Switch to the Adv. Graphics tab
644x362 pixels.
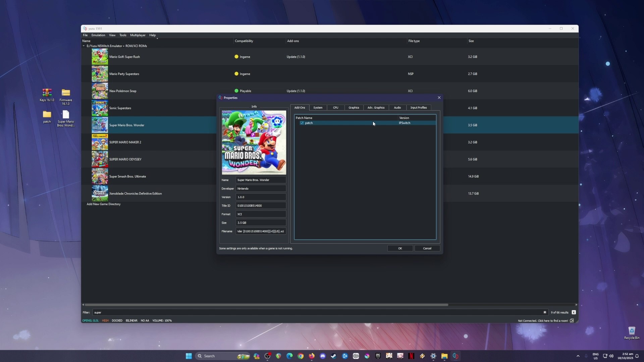[376, 108]
